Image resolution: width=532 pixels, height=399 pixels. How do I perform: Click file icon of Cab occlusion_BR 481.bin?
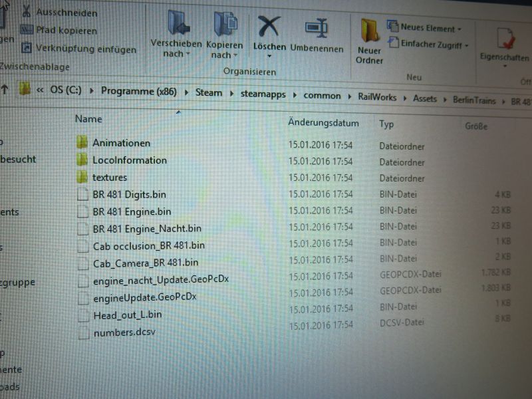click(x=82, y=246)
